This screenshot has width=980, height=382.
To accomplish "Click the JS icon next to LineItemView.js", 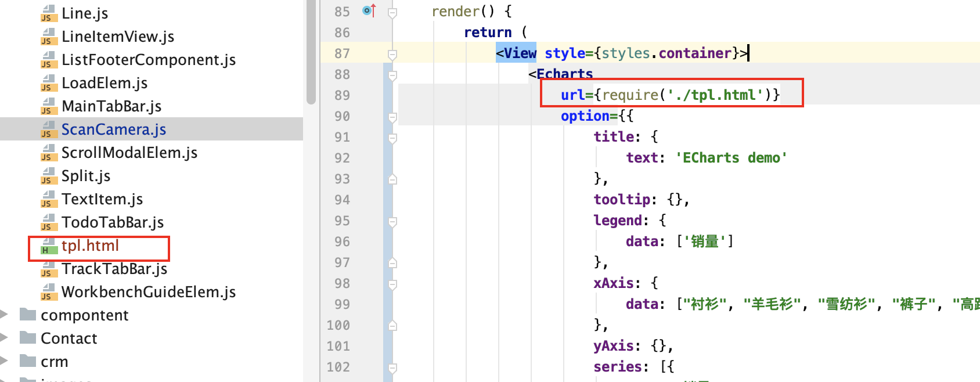I will tap(49, 37).
